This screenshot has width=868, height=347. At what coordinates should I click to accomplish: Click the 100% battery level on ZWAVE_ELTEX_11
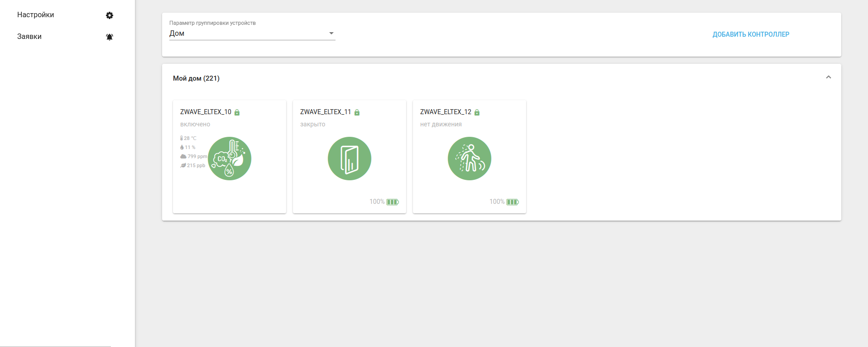coord(377,202)
